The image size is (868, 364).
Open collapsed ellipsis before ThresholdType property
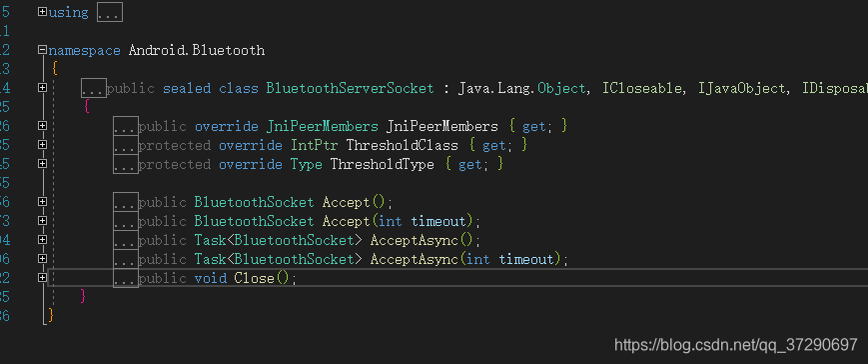point(126,164)
